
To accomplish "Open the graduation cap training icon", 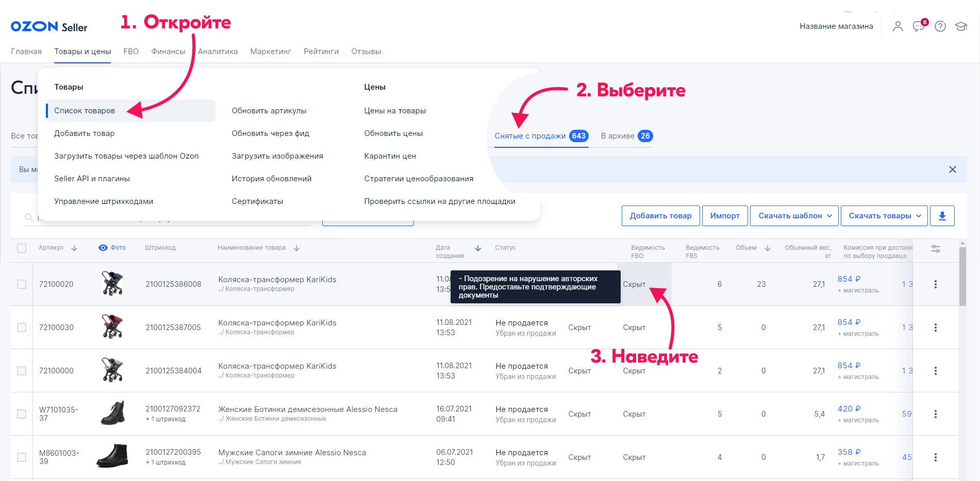I will point(961,26).
